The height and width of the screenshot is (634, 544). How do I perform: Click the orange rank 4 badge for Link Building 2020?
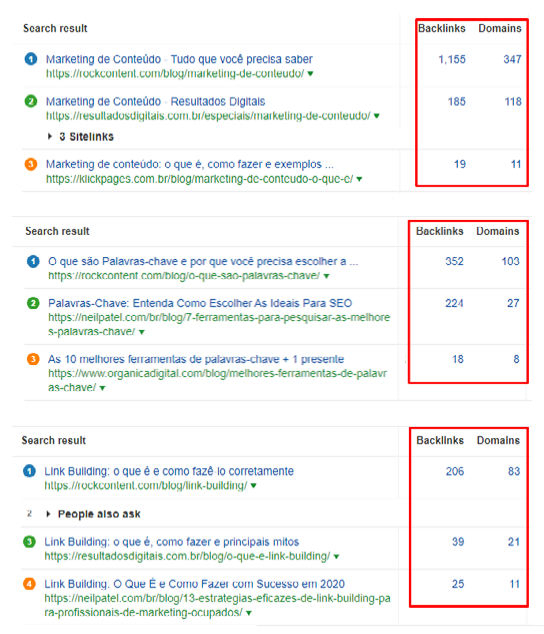(x=29, y=584)
